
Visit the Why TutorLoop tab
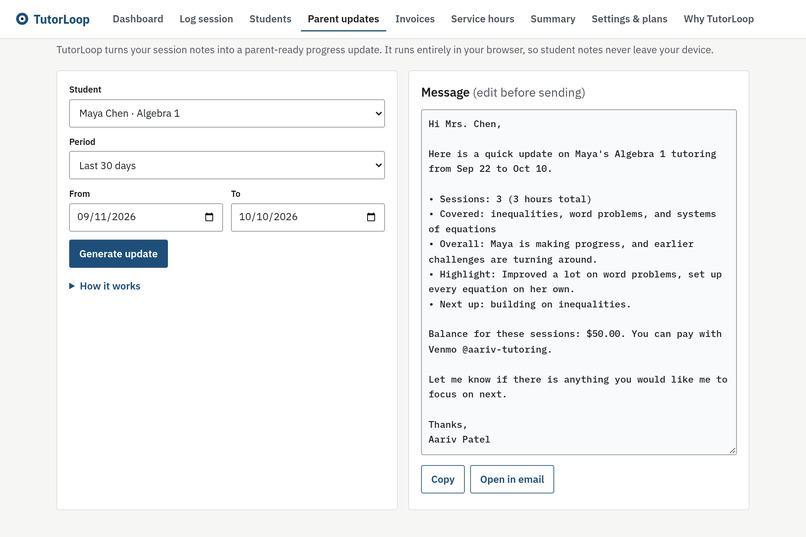click(719, 19)
